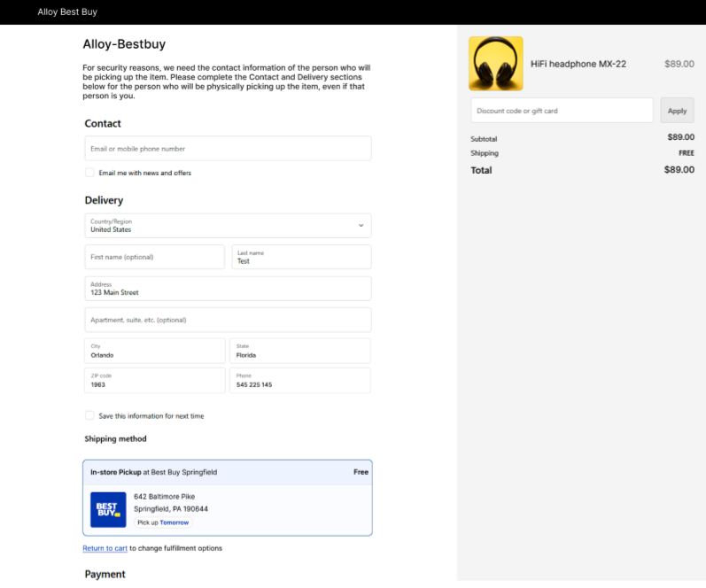706x588 pixels.
Task: Click the 'Pick up Tomorrow' badge
Action: point(163,522)
